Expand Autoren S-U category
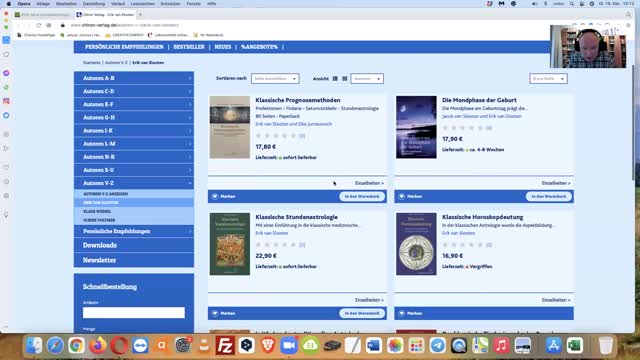Image resolution: width=640 pixels, height=360 pixels. (x=134, y=170)
